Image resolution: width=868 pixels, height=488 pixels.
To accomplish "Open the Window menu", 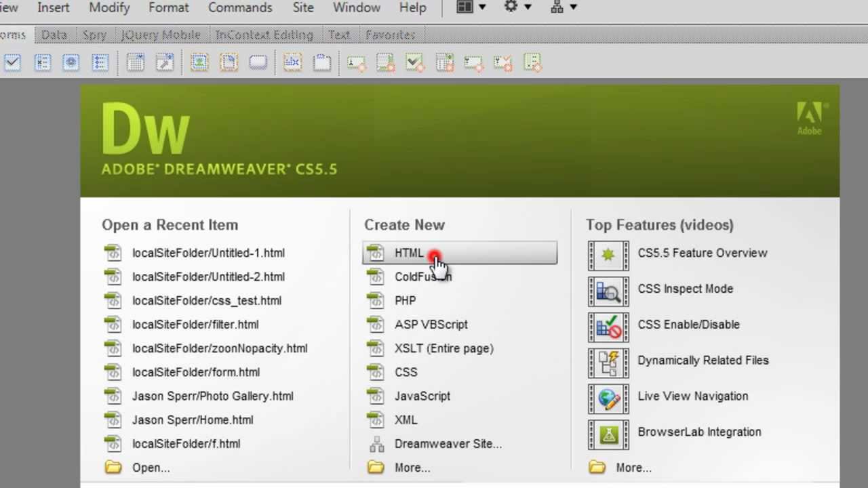I will pos(357,7).
